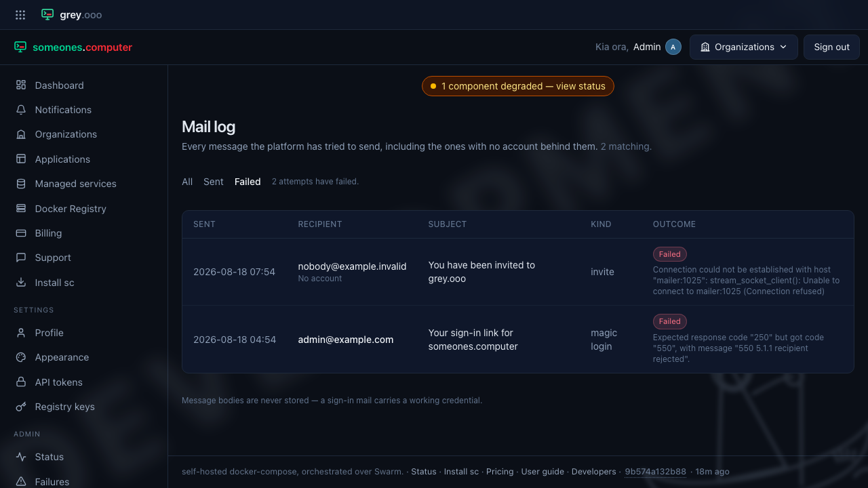Select recipient nobody@example.invalid

(x=352, y=266)
